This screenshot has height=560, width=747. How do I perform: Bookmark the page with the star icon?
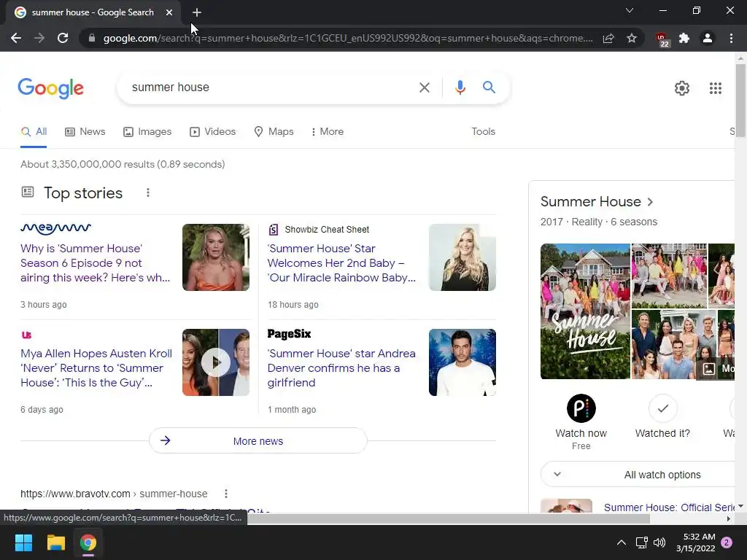pyautogui.click(x=632, y=38)
